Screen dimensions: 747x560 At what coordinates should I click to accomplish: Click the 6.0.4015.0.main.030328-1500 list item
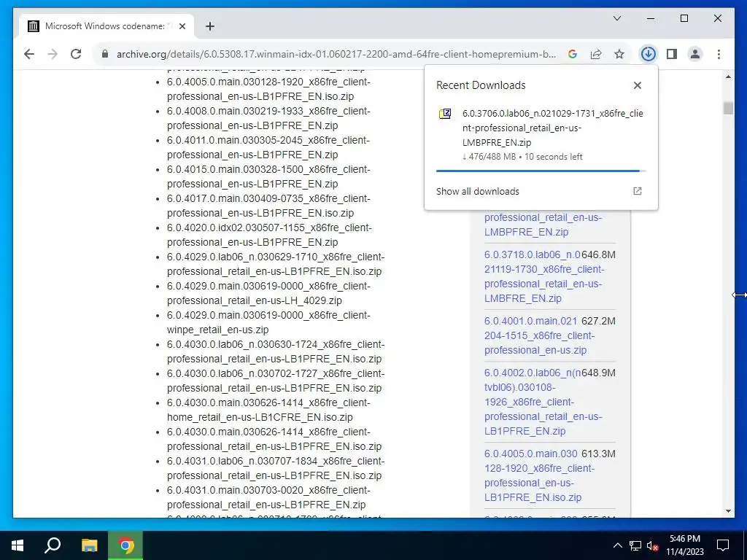point(268,176)
